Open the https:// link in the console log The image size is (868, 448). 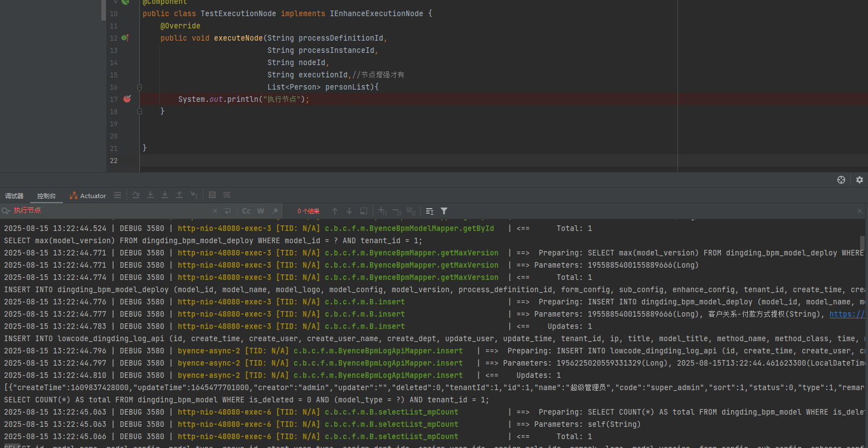coord(847,314)
